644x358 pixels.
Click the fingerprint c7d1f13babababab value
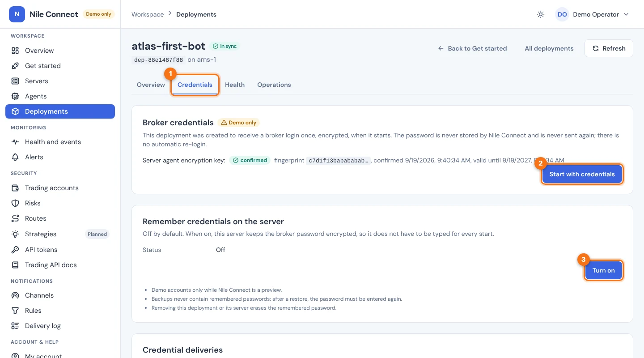click(339, 160)
